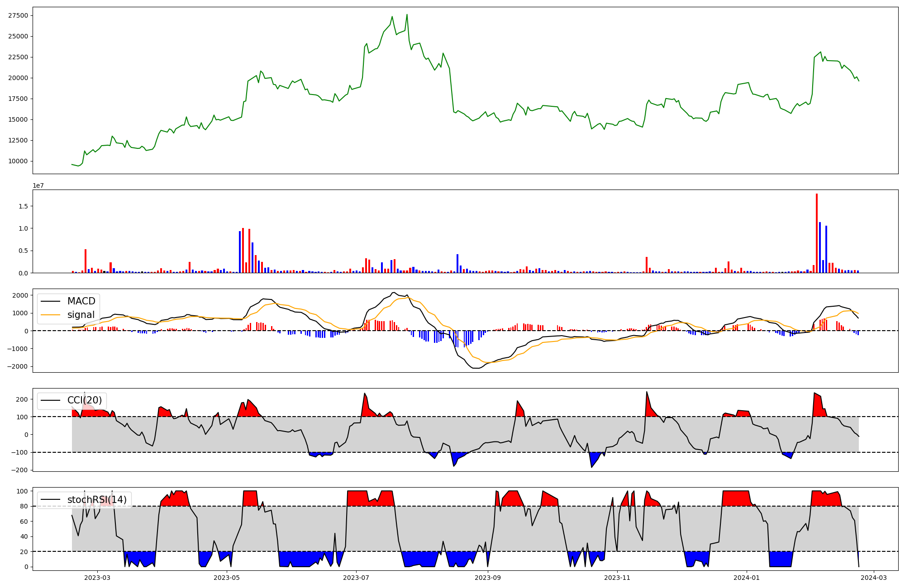This screenshot has height=588, width=905.
Task: Click the -2000 MACD axis tick label
Action: [x=18, y=367]
